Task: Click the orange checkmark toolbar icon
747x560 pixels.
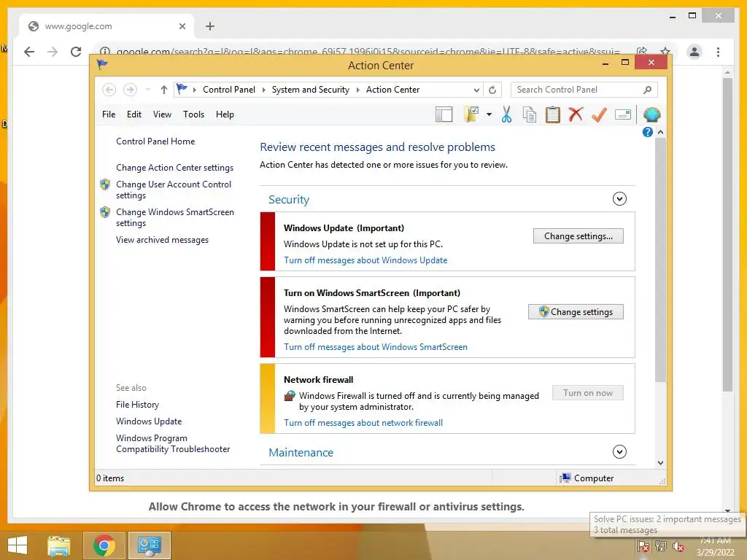Action: click(x=599, y=114)
